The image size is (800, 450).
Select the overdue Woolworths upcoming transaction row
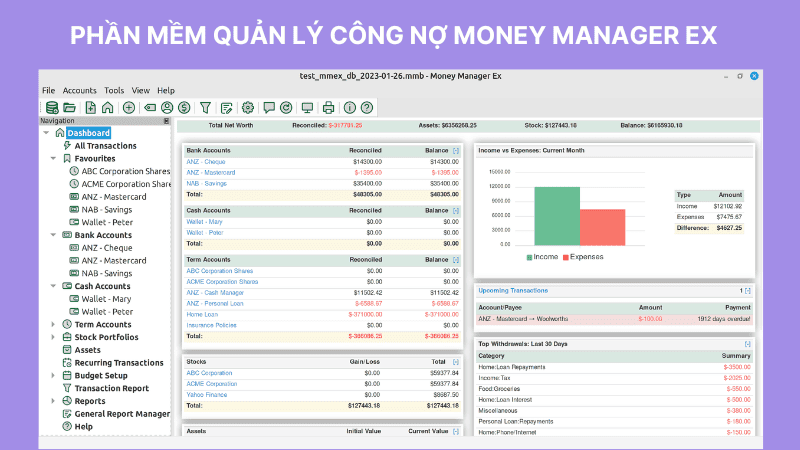pos(614,319)
